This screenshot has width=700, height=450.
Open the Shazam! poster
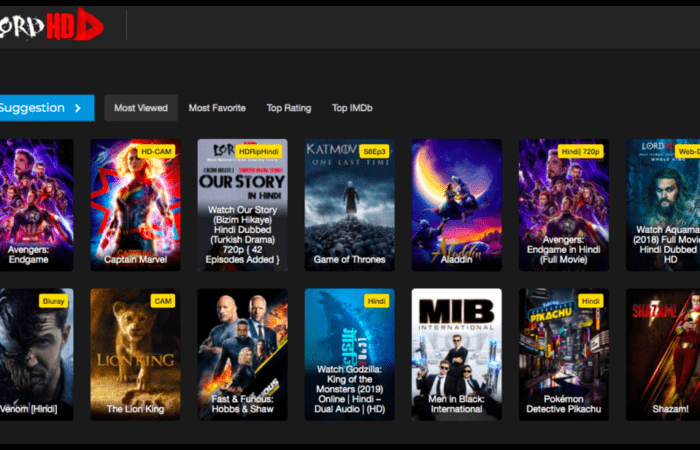click(x=663, y=354)
